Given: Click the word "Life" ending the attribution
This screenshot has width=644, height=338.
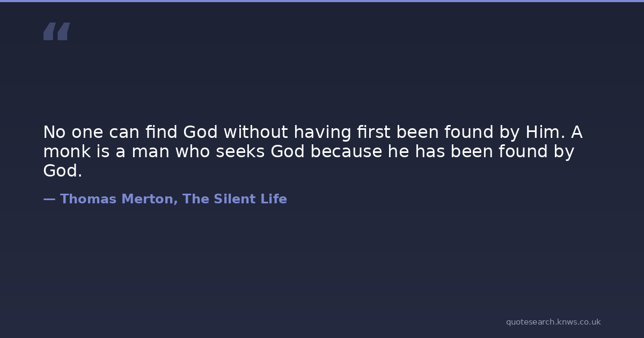Looking at the screenshot, I should 273,199.
